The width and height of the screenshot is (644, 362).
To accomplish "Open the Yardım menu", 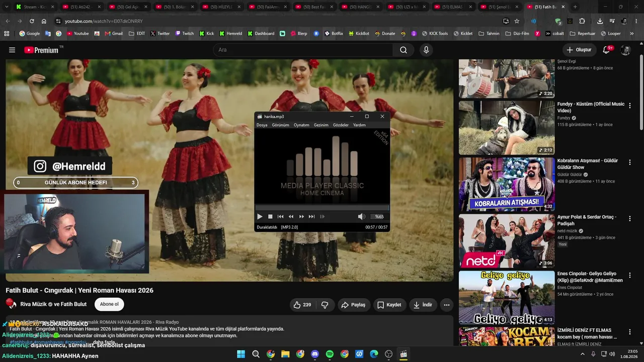I will tap(359, 125).
